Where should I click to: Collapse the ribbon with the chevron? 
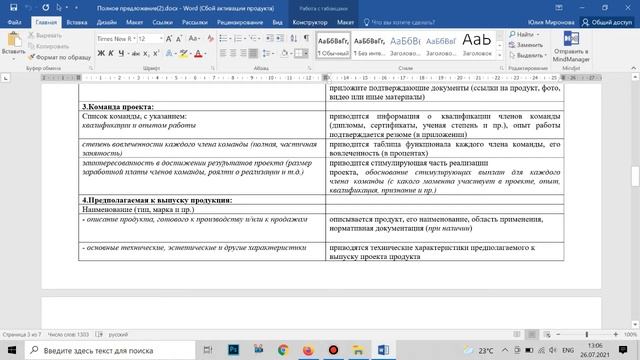point(633,68)
